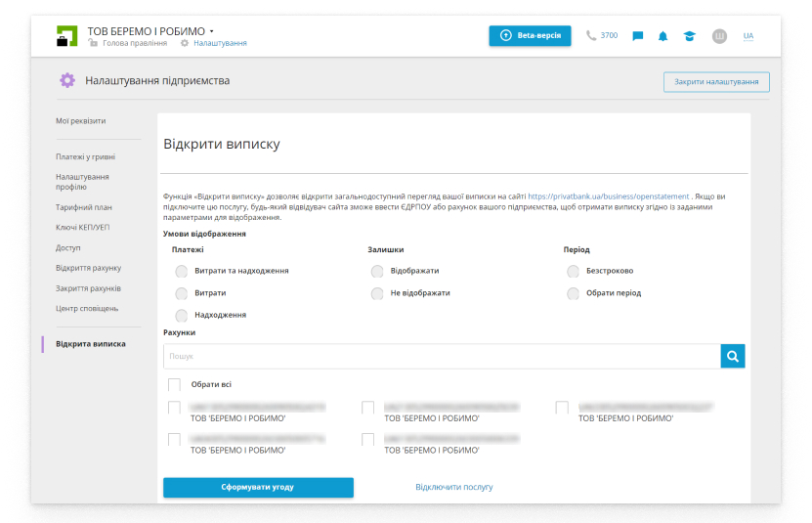Expand the ТОВ БЕРЕМО І РОБИМО dropdown
The image size is (812, 523).
point(212,31)
